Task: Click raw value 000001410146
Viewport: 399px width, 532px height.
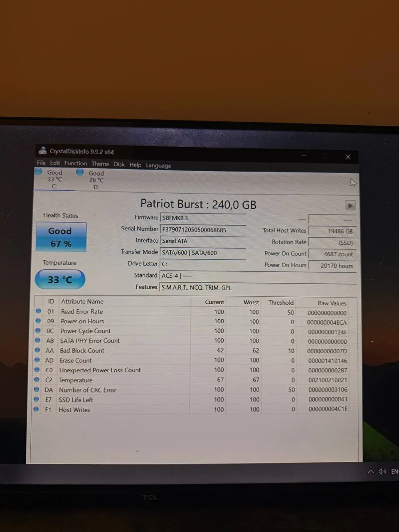Action: [328, 361]
